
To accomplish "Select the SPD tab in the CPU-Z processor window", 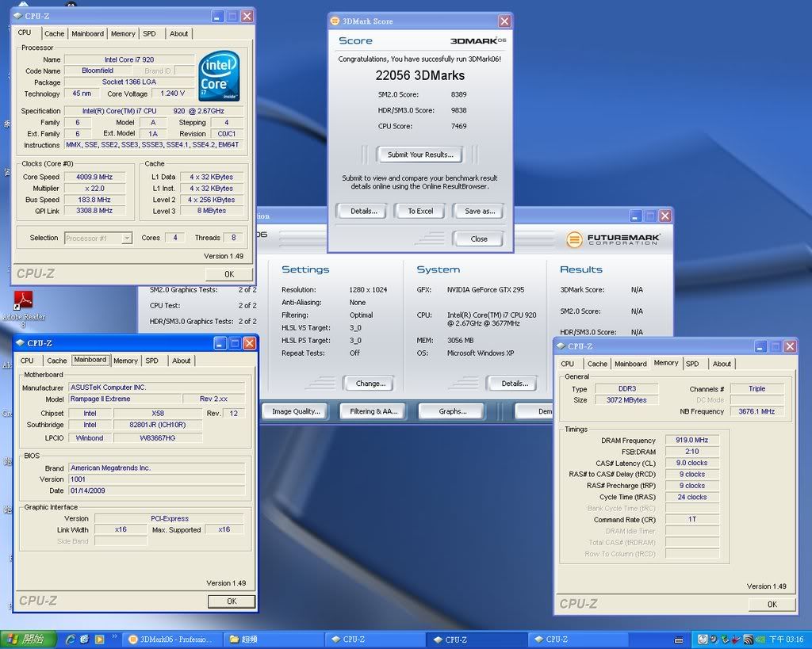I will tap(149, 33).
